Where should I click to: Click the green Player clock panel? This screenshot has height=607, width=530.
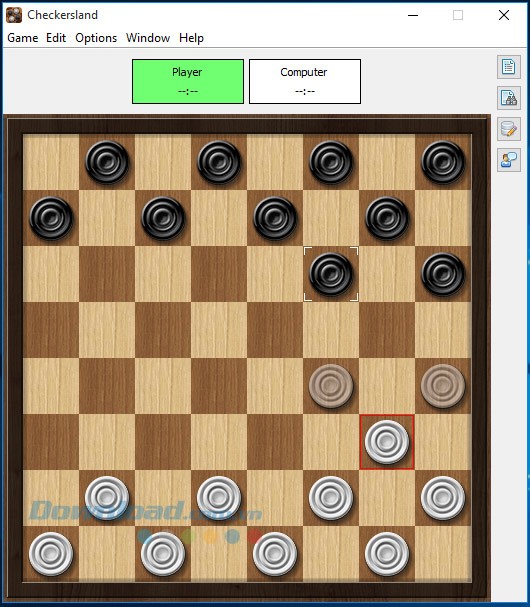pos(188,81)
